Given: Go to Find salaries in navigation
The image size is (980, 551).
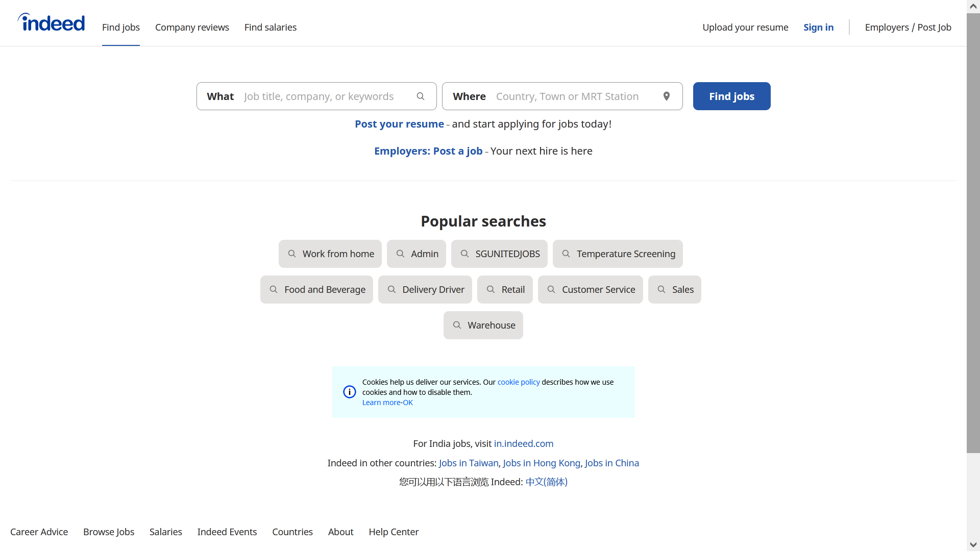Looking at the screenshot, I should (x=271, y=28).
